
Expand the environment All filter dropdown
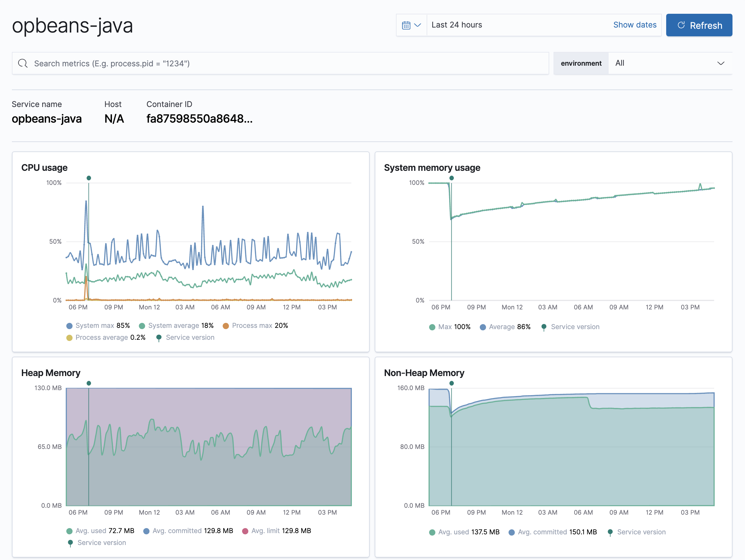pyautogui.click(x=670, y=63)
